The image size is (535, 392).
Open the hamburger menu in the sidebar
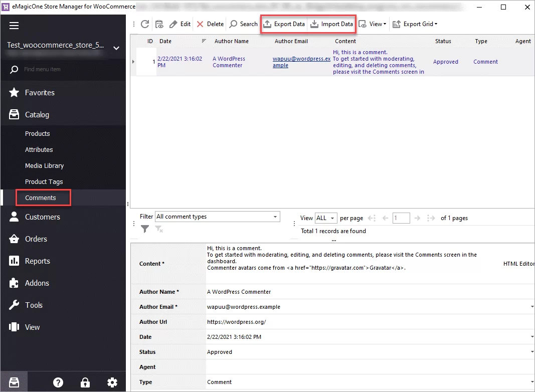click(x=14, y=25)
